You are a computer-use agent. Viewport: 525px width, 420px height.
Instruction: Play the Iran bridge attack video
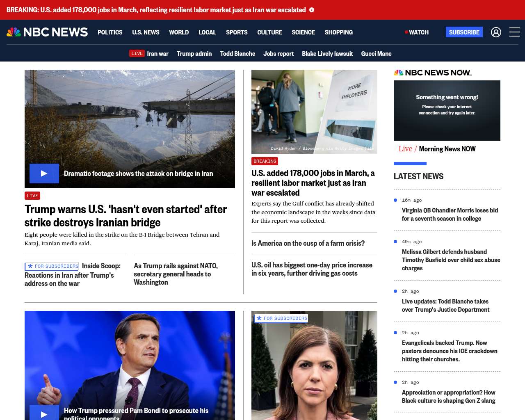coord(44,173)
